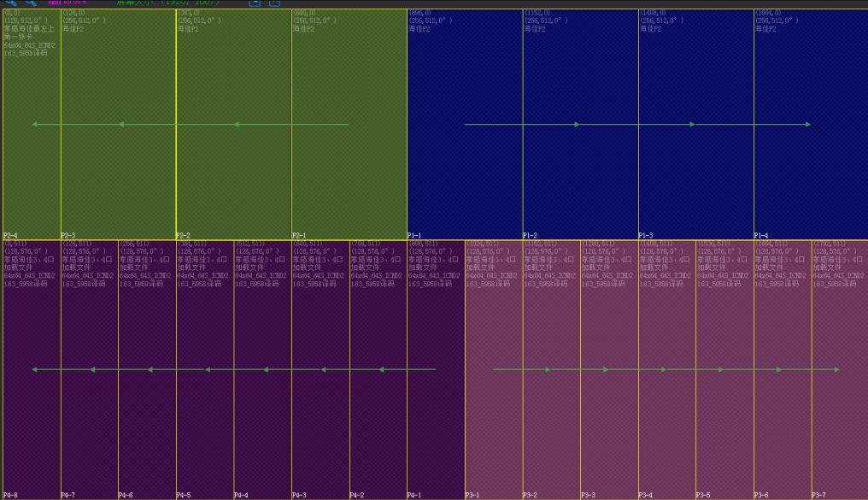Image resolution: width=868 pixels, height=500 pixels.
Task: Select the dark purple cabinet P4-5
Action: point(205,410)
